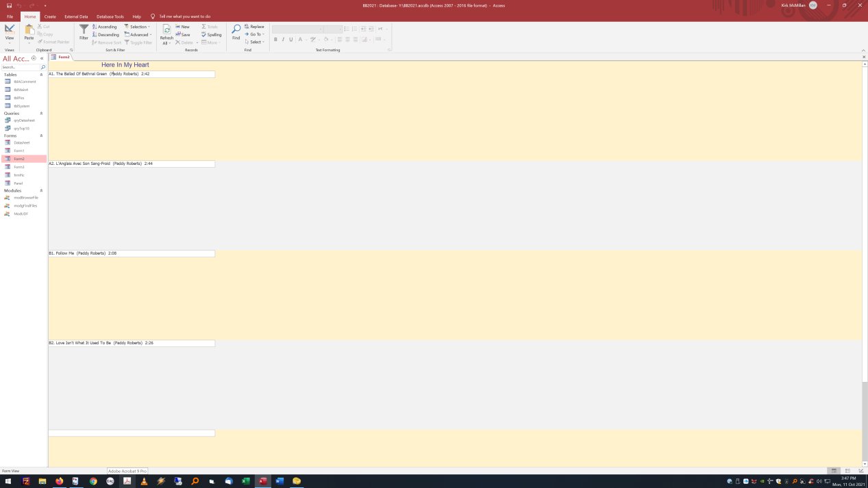Screen dimensions: 868x488
Task: Click in the navigation Search box
Action: point(21,67)
